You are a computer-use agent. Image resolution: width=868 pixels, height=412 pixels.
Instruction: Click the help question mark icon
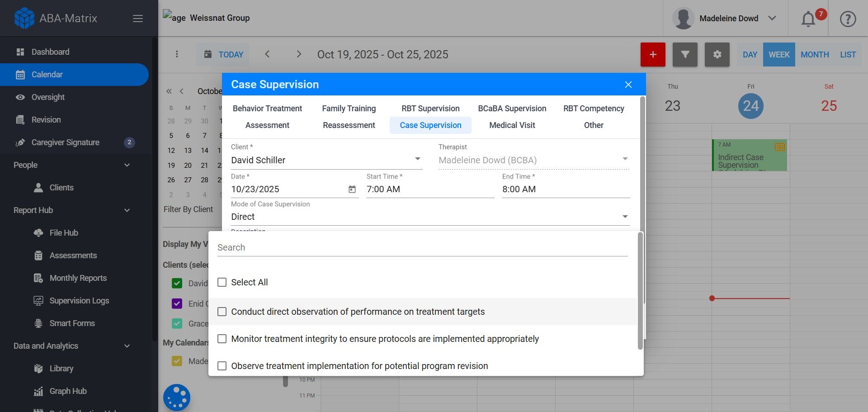click(x=848, y=19)
